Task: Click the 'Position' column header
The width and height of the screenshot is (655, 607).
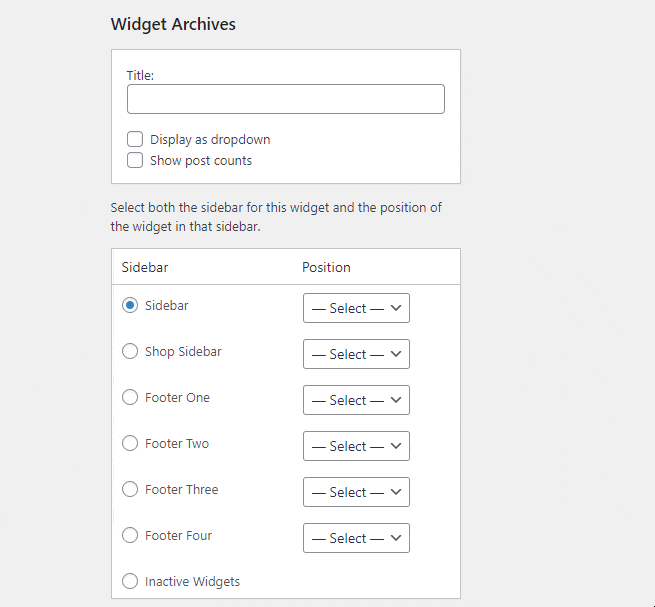Action: (x=326, y=267)
